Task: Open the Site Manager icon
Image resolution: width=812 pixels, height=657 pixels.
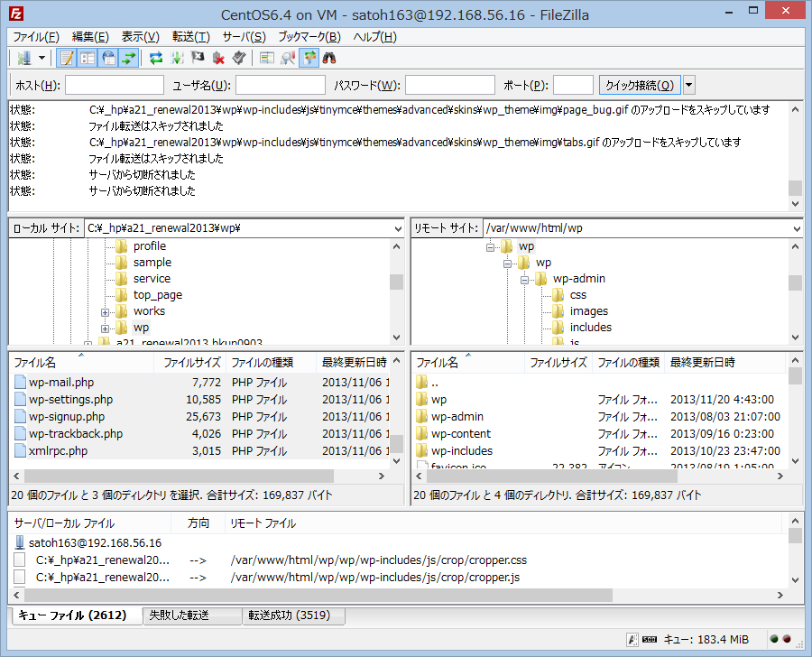Action: click(x=23, y=58)
